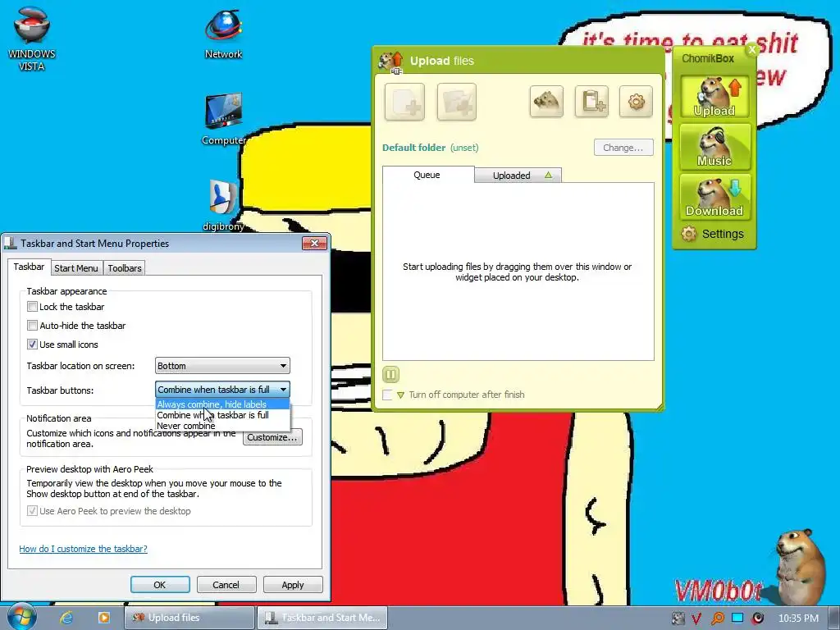Image resolution: width=840 pixels, height=630 pixels.
Task: Enable Lock the taskbar checkbox
Action: [x=32, y=307]
